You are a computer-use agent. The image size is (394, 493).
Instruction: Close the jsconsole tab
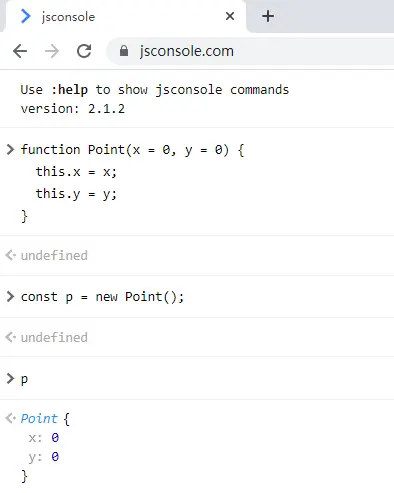(230, 16)
